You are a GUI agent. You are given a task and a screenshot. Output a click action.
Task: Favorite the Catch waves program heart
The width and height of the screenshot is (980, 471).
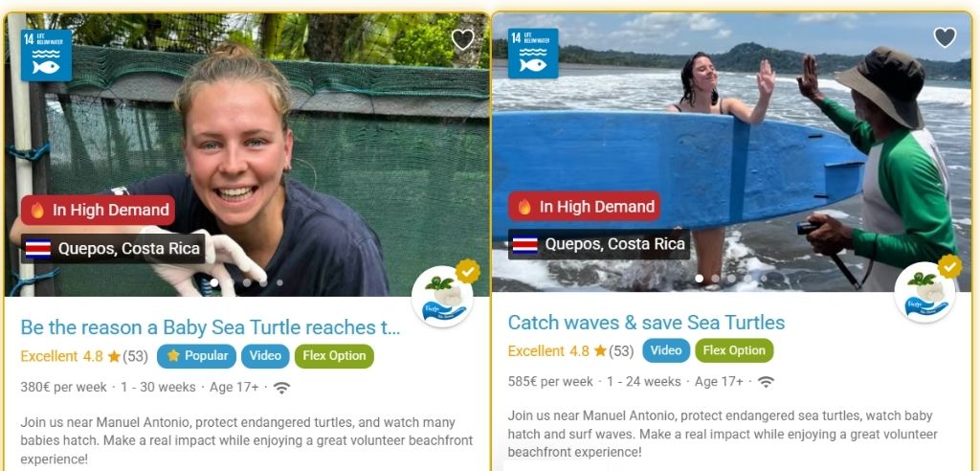pos(945,37)
